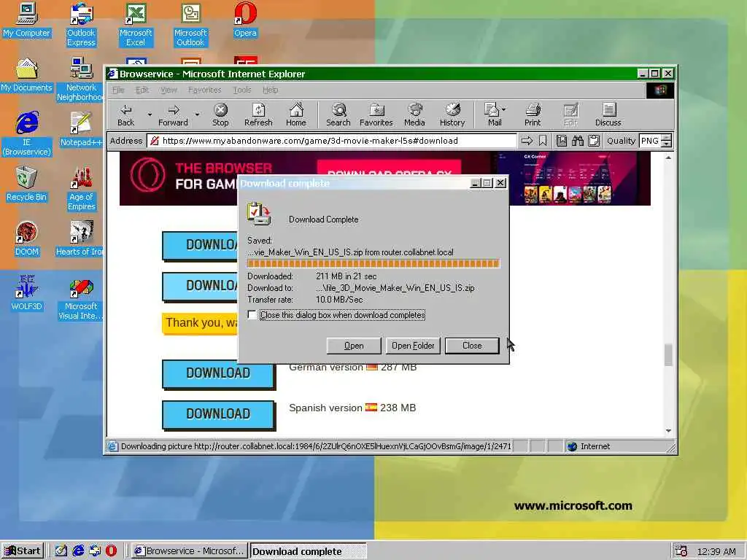
Task: Open the Back button history dropdown arrow
Action: pos(150,114)
